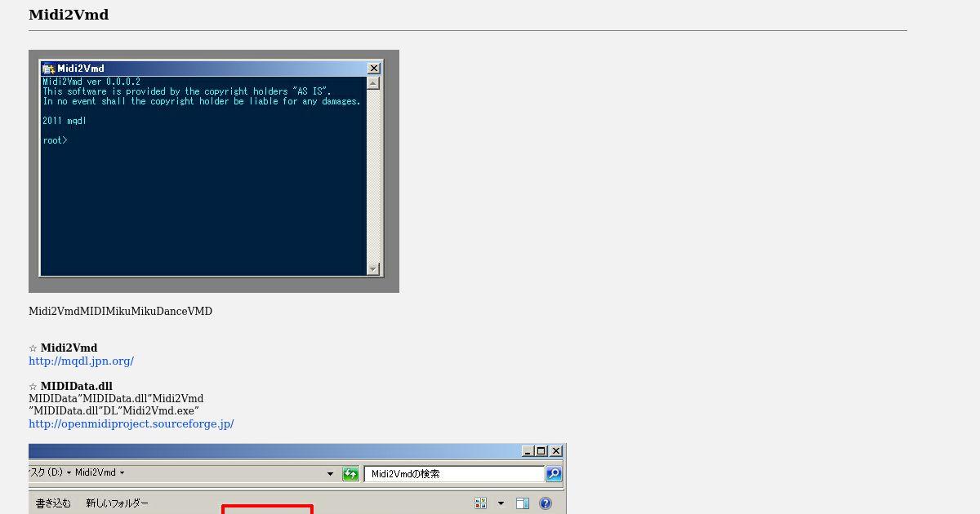Close the Midi2Vmd console window
This screenshot has height=514, width=980.
coord(374,69)
